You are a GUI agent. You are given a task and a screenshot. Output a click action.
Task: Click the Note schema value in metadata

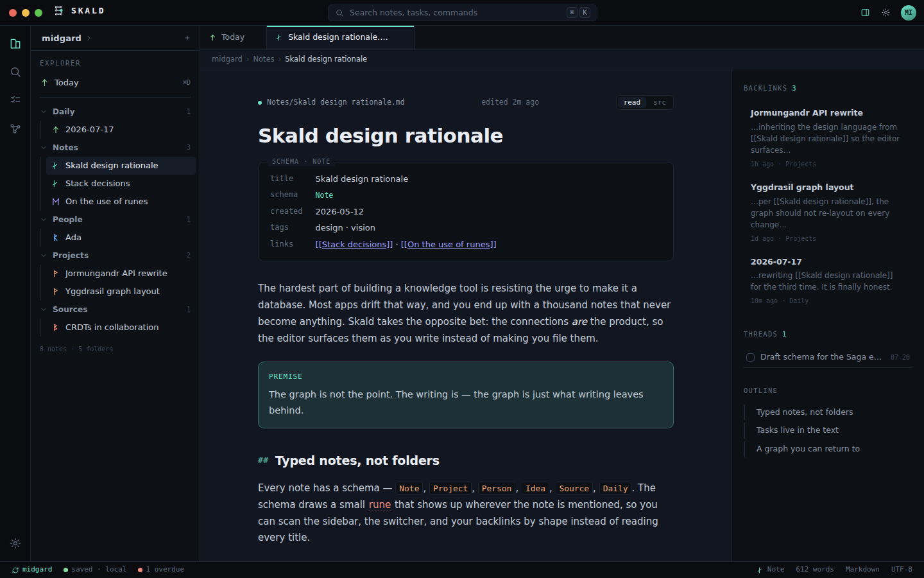324,195
